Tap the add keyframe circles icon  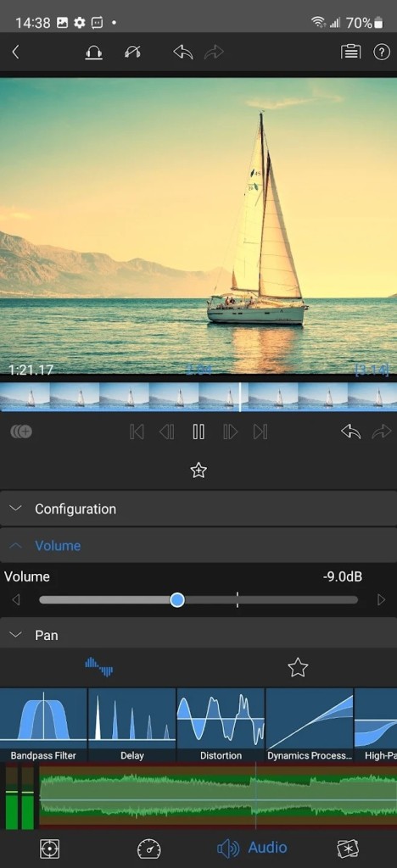pos(21,431)
